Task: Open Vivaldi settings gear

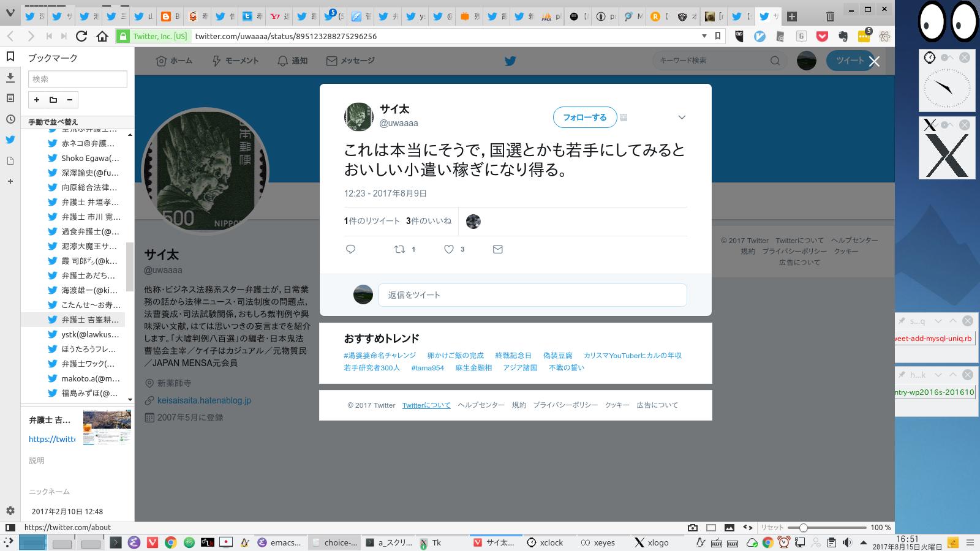Action: click(x=10, y=511)
